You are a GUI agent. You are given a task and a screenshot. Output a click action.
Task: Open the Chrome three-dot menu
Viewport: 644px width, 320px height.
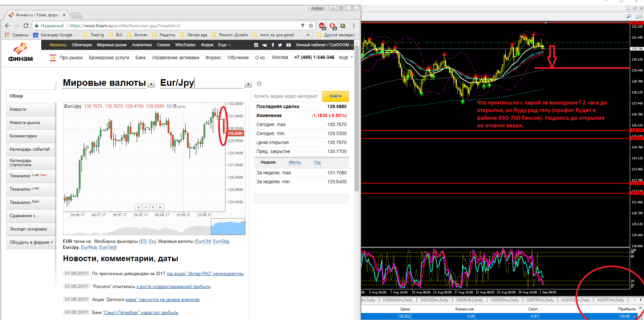point(354,26)
